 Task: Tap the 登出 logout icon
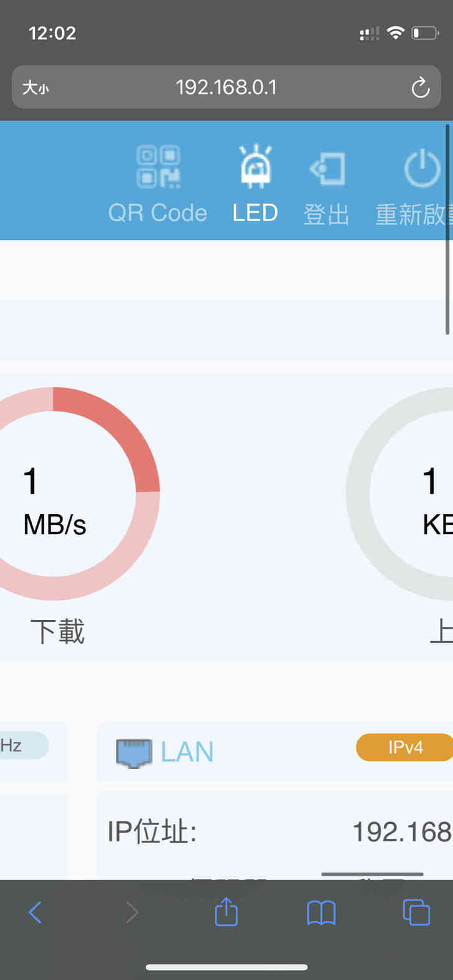(x=327, y=169)
